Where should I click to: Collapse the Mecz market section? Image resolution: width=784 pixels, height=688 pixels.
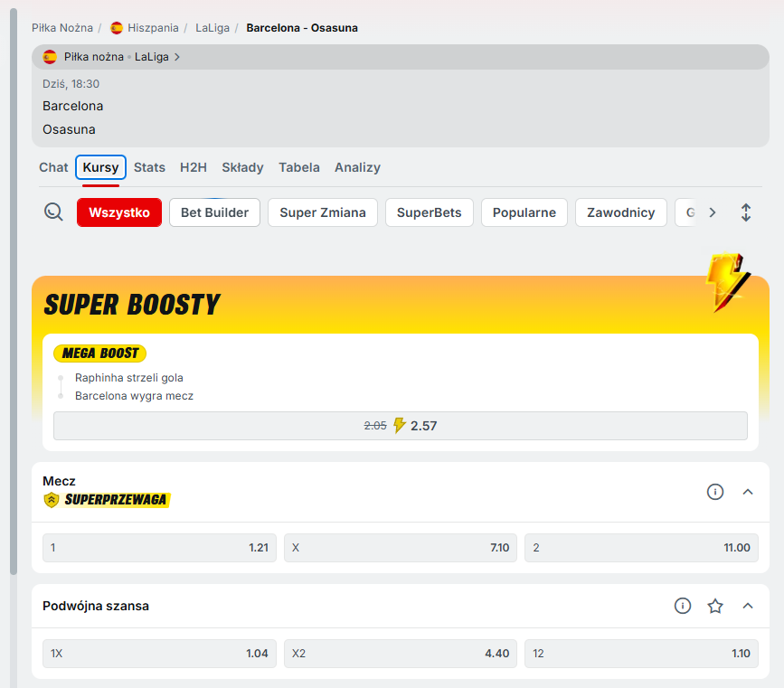tap(748, 492)
